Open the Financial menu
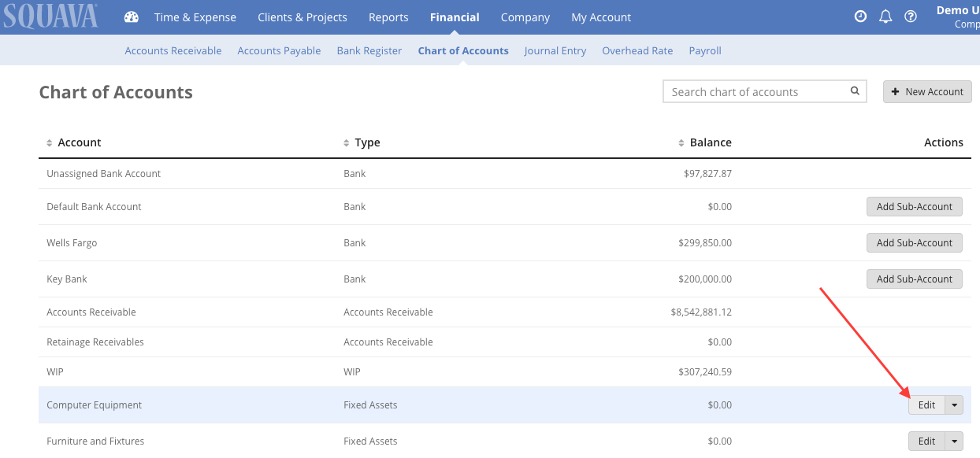 point(455,17)
